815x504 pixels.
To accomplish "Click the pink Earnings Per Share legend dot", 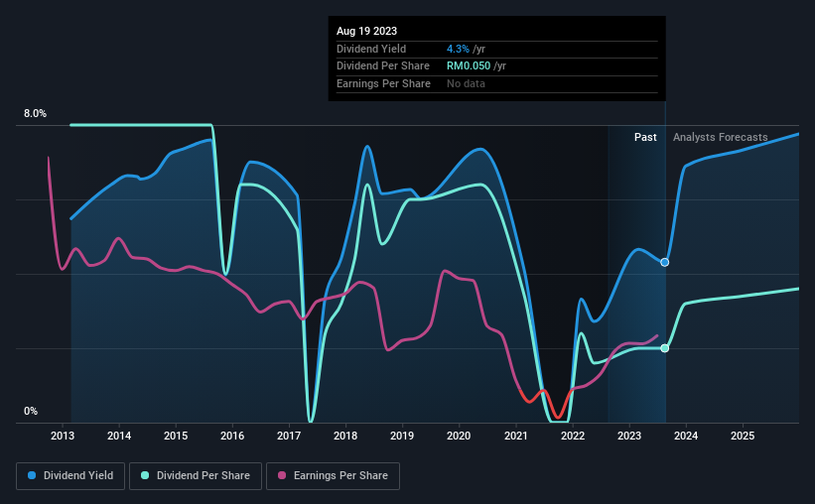I will pyautogui.click(x=282, y=475).
